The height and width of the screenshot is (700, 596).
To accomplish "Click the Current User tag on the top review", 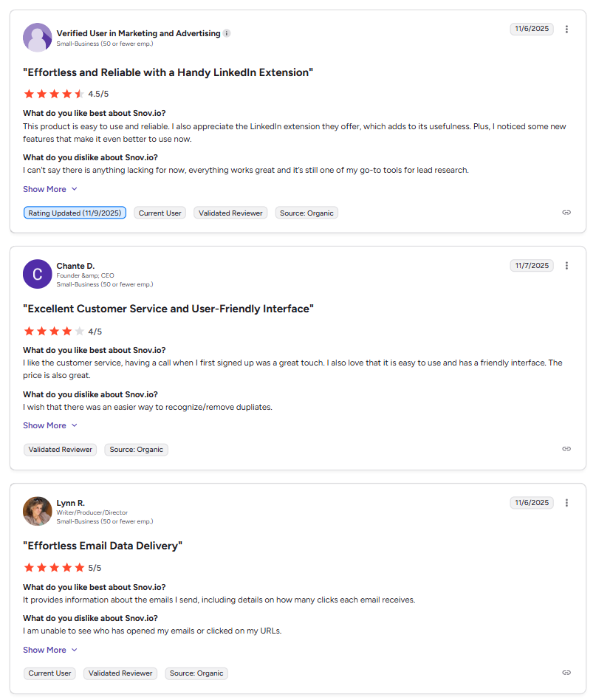I will click(x=160, y=212).
